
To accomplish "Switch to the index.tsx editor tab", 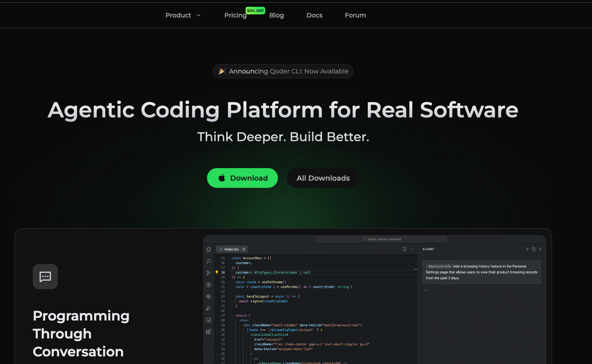I will pyautogui.click(x=231, y=249).
